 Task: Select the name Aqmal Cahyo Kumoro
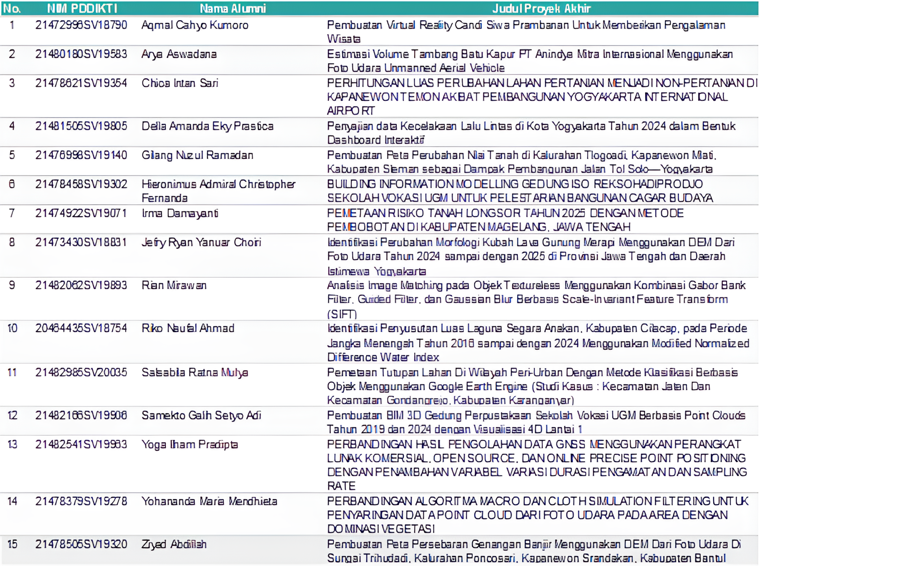(x=195, y=25)
